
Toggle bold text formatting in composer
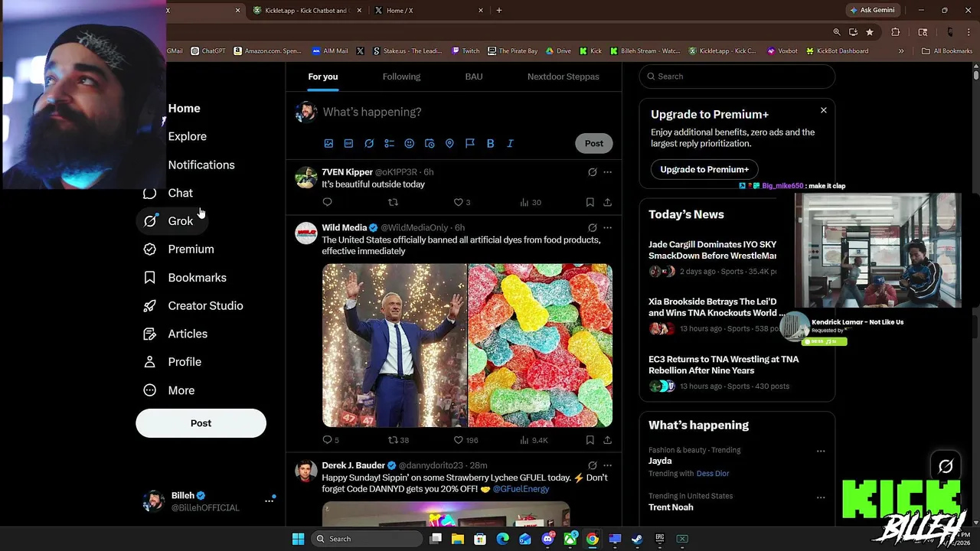[490, 143]
